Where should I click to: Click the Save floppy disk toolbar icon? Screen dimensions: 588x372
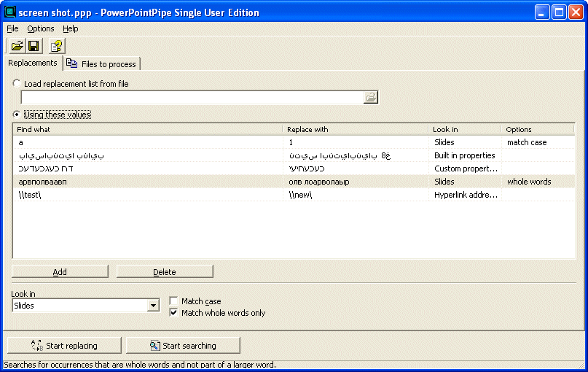pos(34,46)
